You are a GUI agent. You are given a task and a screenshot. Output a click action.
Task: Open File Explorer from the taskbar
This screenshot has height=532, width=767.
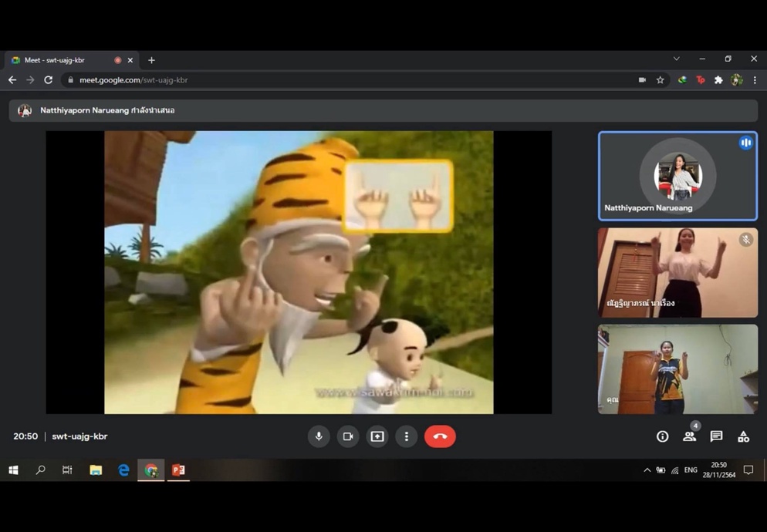point(96,470)
